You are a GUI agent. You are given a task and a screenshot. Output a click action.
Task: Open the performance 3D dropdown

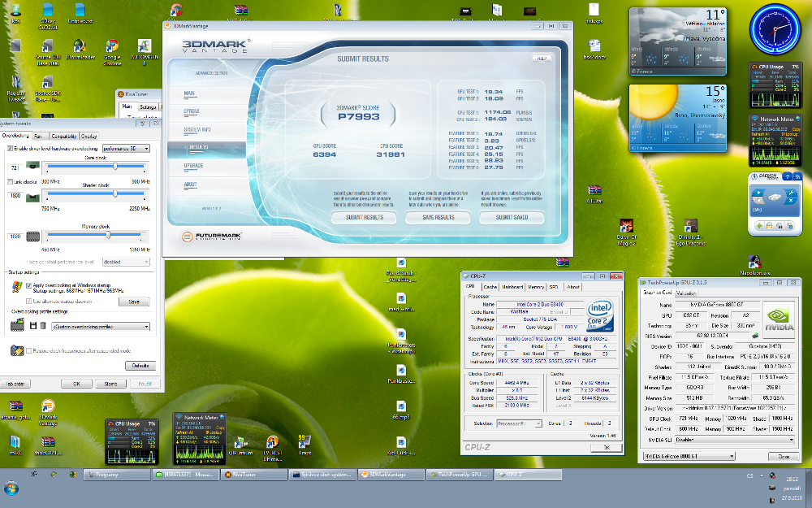click(x=127, y=149)
